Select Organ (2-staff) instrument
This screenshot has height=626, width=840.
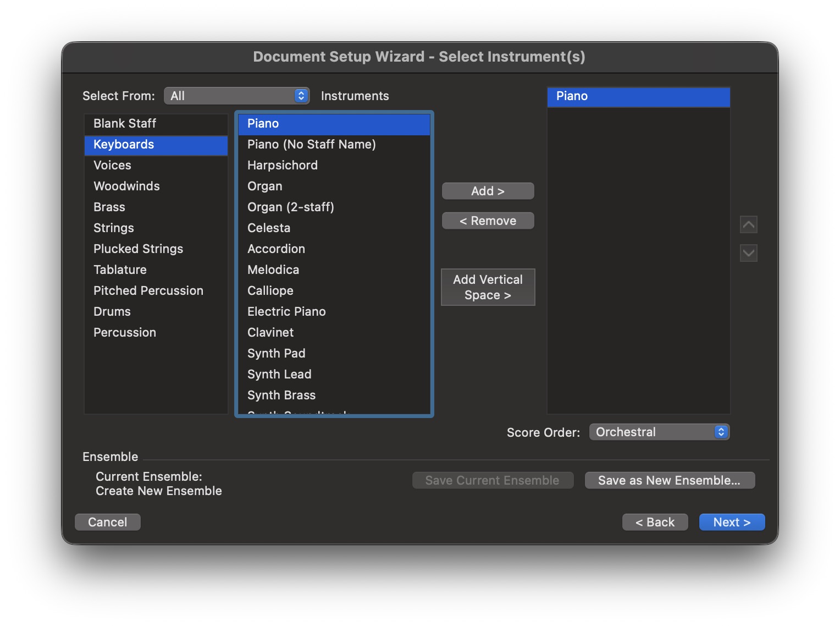[291, 207]
